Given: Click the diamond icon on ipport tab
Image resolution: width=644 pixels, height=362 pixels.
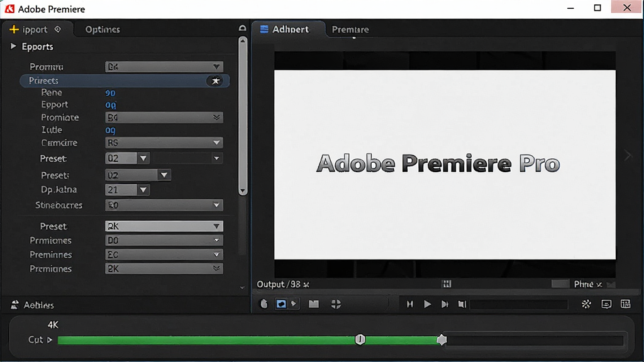Looking at the screenshot, I should tap(57, 29).
